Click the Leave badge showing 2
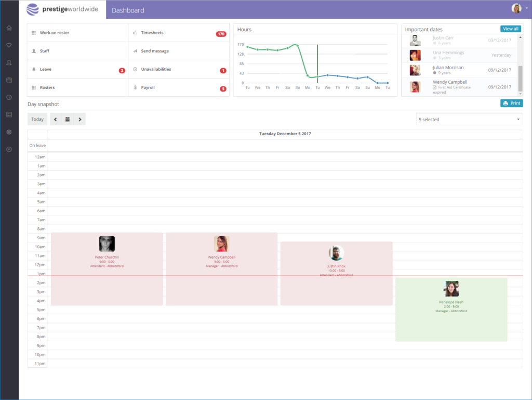This screenshot has width=532, height=400. pyautogui.click(x=122, y=71)
